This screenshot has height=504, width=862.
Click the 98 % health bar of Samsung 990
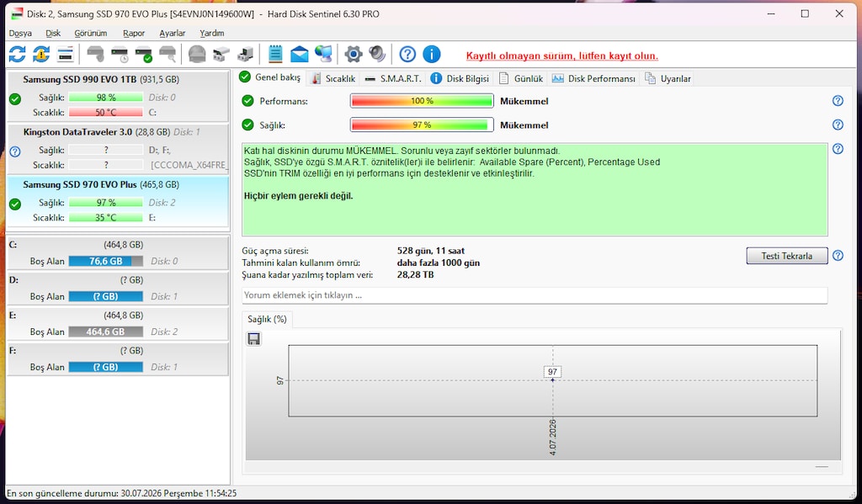[x=105, y=98]
